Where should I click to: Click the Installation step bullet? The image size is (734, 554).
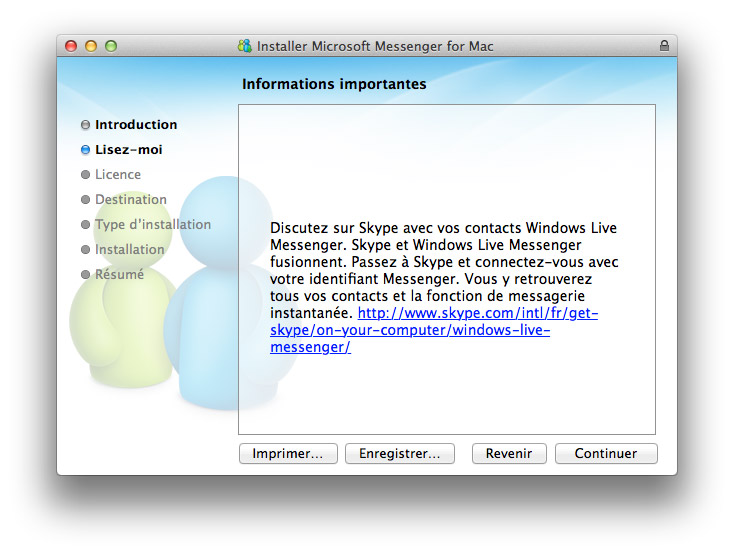coord(85,250)
